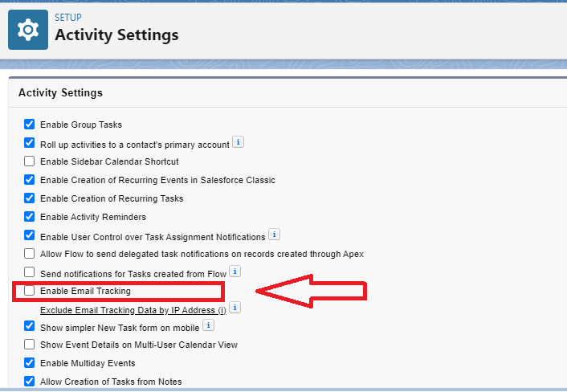Open info icon for Tasks created from Flow
The width and height of the screenshot is (567, 392).
[x=235, y=272]
